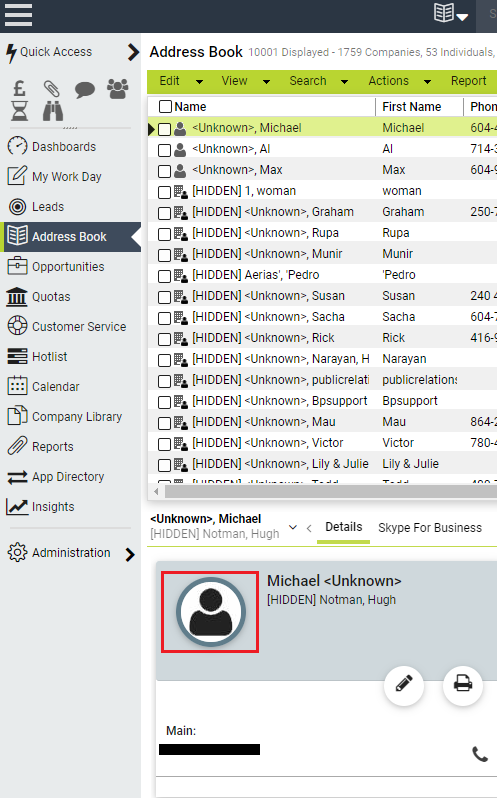
Task: Open the View dropdown menu
Action: tap(246, 81)
